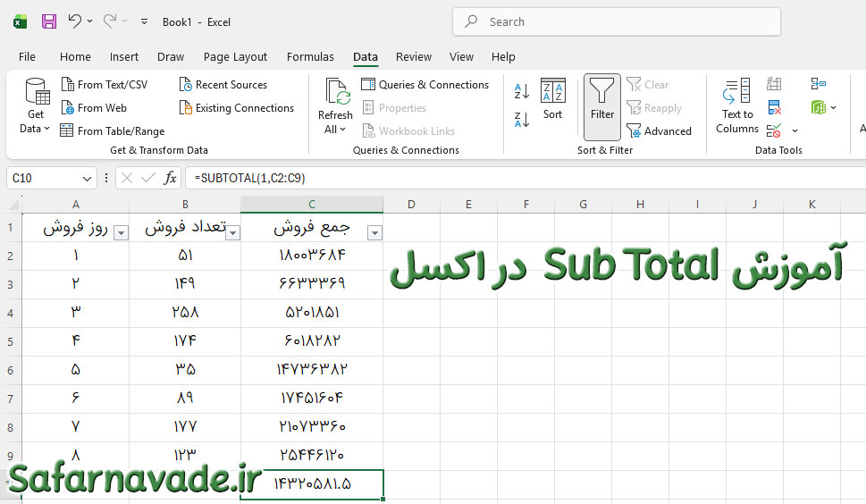Image resolution: width=866 pixels, height=504 pixels.
Task: Import data with From Text/CSV
Action: [104, 85]
